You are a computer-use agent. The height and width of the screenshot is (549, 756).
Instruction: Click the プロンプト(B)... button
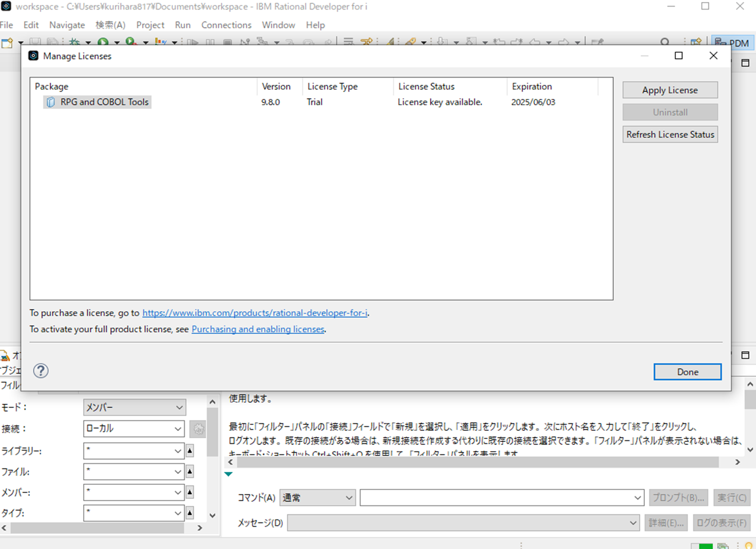point(678,497)
